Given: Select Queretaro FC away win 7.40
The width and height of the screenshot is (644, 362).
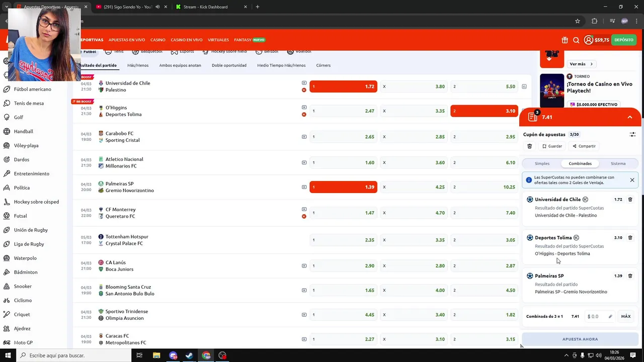Looking at the screenshot, I should (x=484, y=213).
